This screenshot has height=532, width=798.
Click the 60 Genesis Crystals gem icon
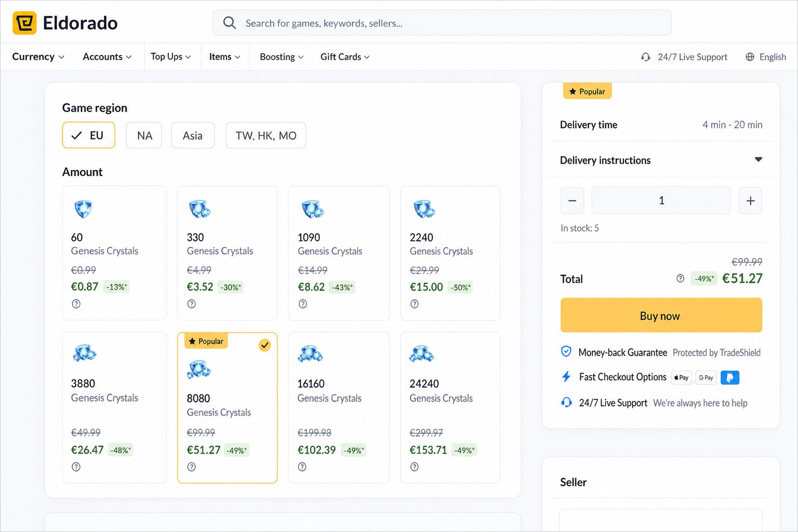click(83, 209)
